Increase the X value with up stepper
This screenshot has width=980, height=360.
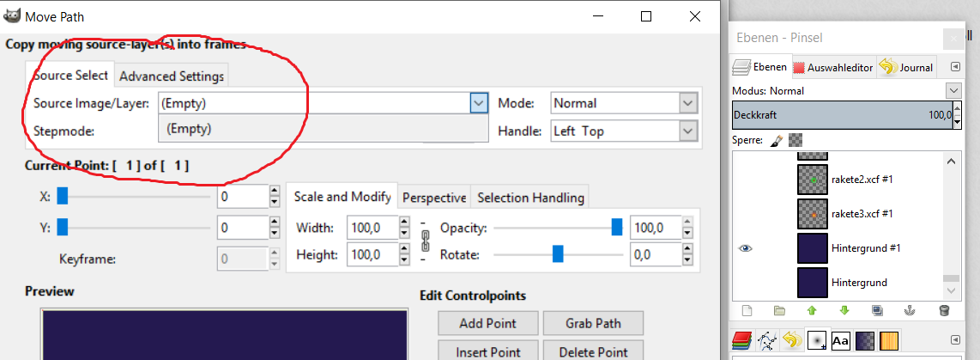click(x=275, y=191)
